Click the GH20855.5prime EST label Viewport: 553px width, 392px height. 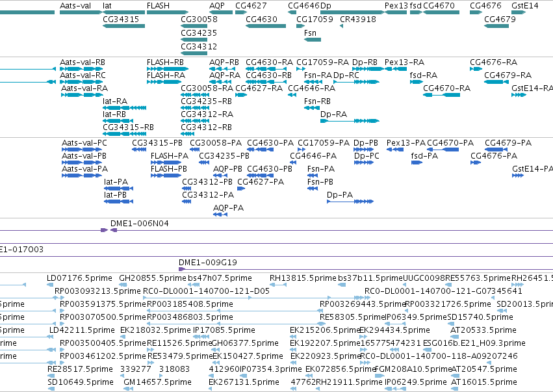point(152,278)
